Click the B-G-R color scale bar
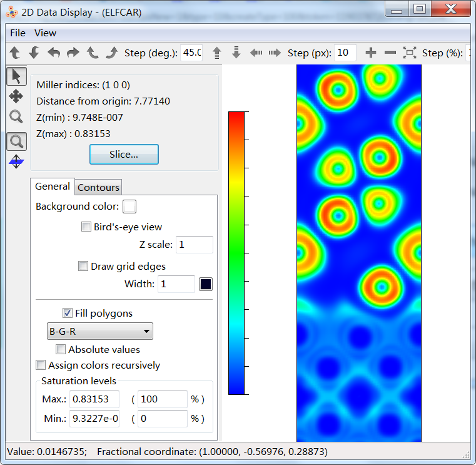Screen dimensions: 476x465 point(236,253)
